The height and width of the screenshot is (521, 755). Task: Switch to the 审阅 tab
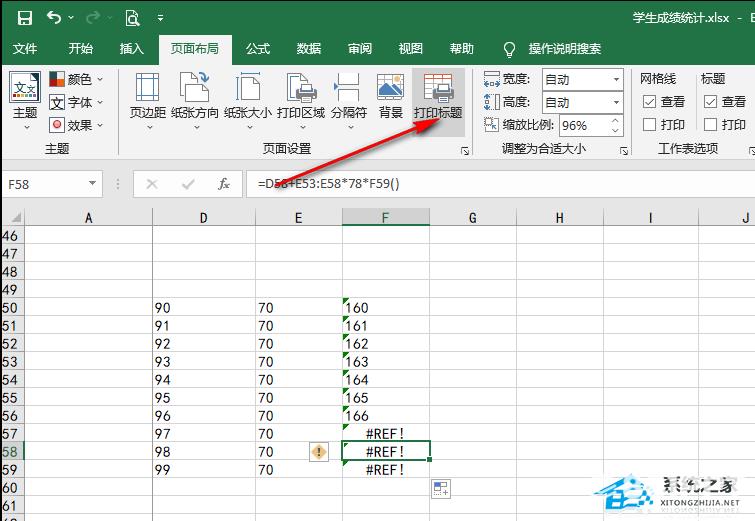point(360,49)
